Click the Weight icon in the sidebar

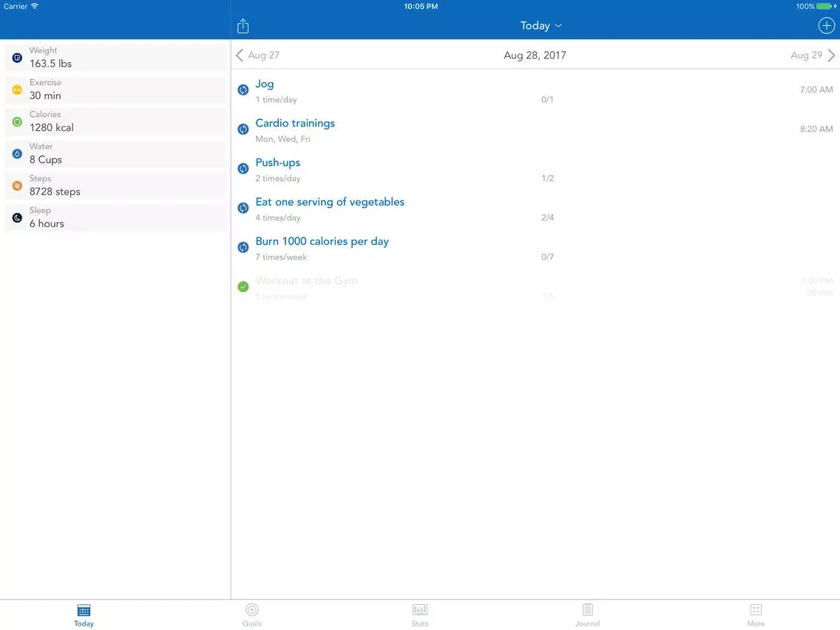tap(16, 57)
